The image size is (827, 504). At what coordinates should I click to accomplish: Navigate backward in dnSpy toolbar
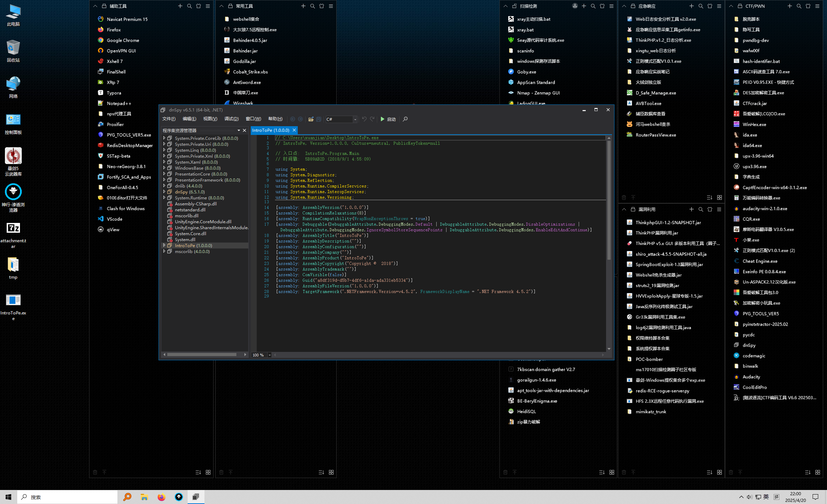pos(293,119)
